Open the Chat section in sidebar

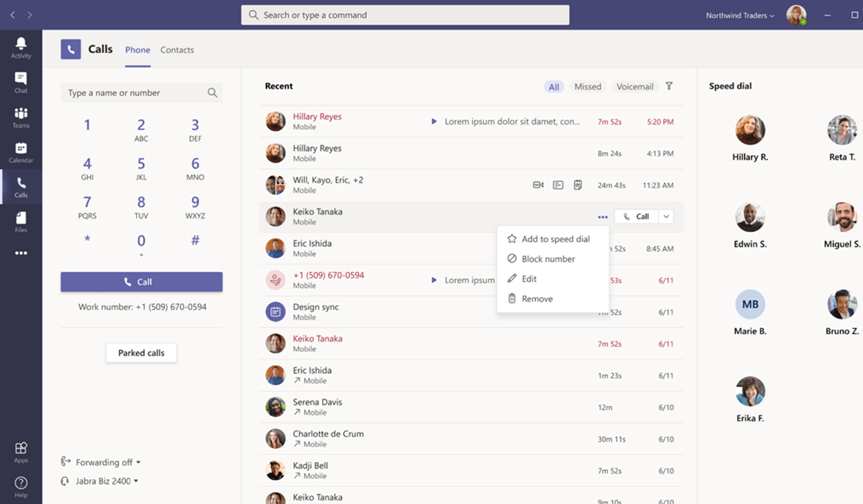point(21,82)
